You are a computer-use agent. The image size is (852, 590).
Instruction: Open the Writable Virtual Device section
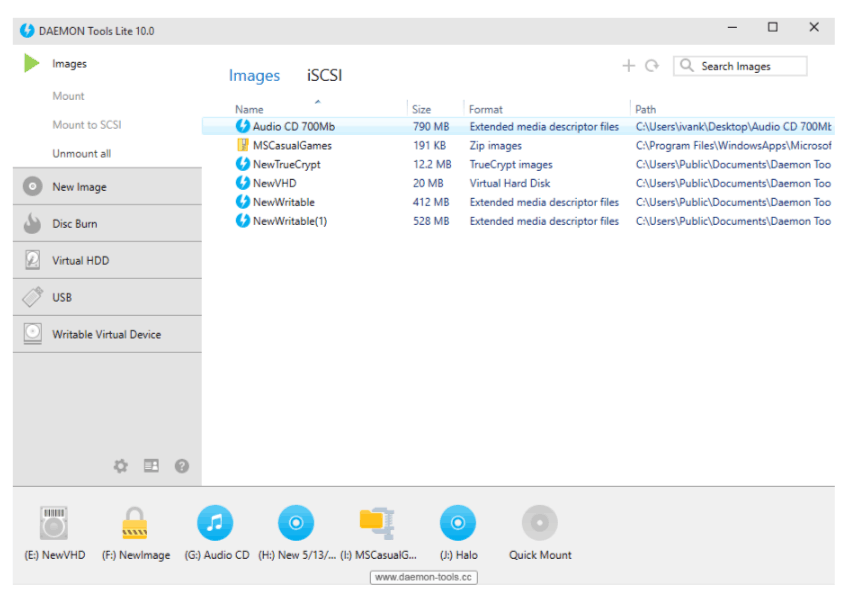click(107, 334)
